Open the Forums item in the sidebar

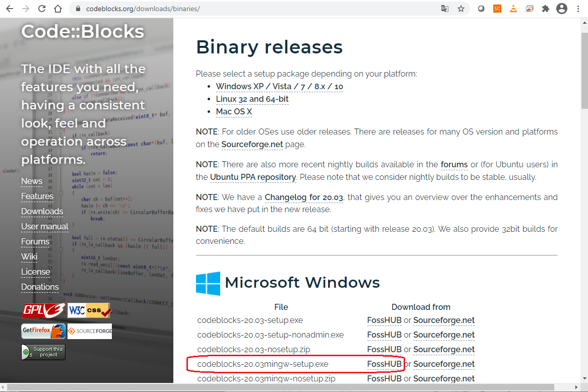click(35, 241)
